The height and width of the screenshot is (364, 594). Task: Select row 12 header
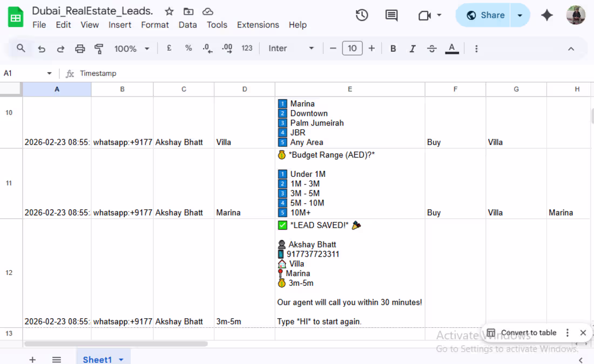point(9,273)
